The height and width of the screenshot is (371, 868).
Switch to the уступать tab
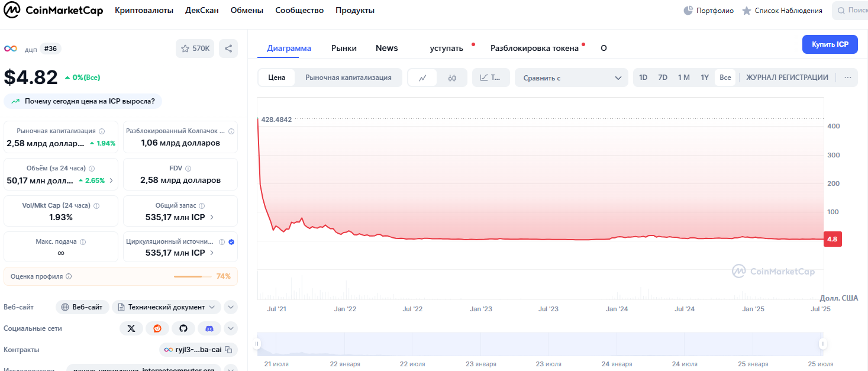447,48
